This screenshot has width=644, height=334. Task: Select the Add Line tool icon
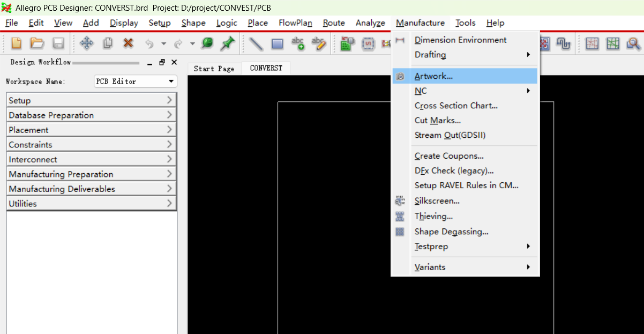(256, 43)
